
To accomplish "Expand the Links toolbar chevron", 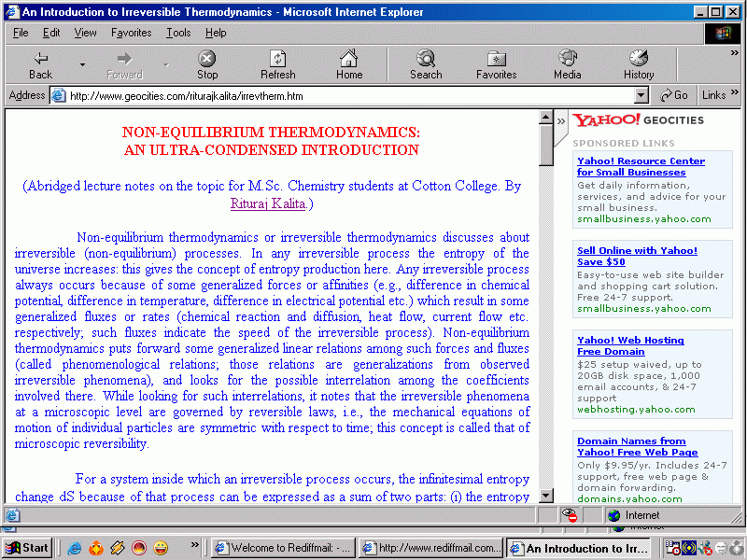I will 734,91.
